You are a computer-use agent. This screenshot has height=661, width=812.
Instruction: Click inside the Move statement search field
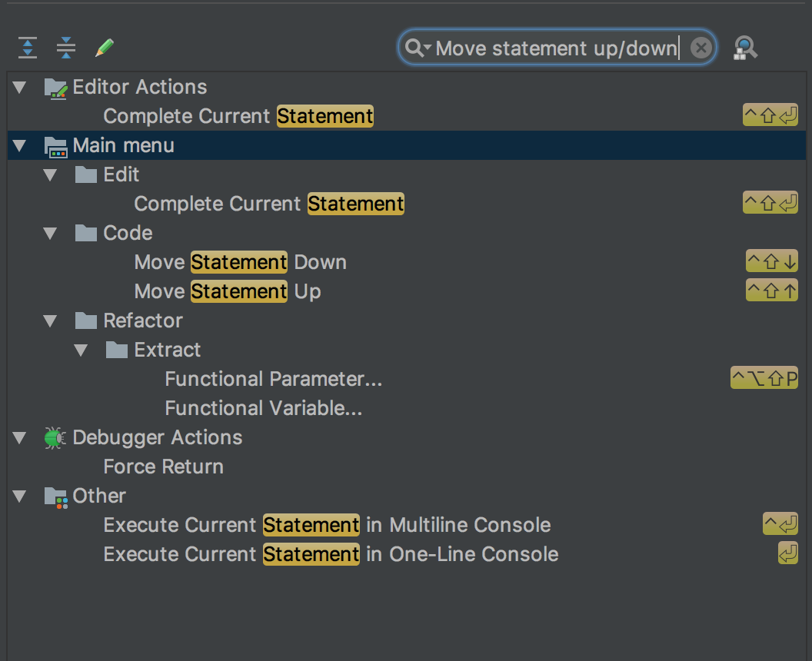(x=554, y=48)
